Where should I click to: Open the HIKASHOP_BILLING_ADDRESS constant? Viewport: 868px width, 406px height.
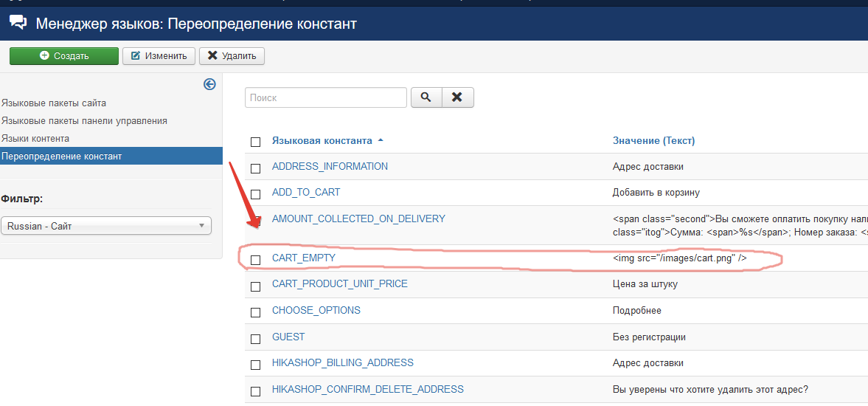click(342, 362)
